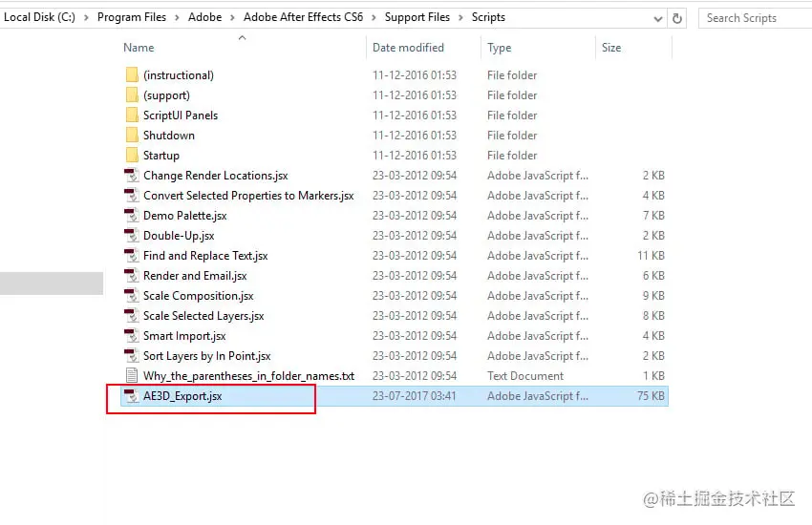Click the 75 KB size of AE3D_Export.jsx
The image size is (812, 525).
tap(651, 396)
